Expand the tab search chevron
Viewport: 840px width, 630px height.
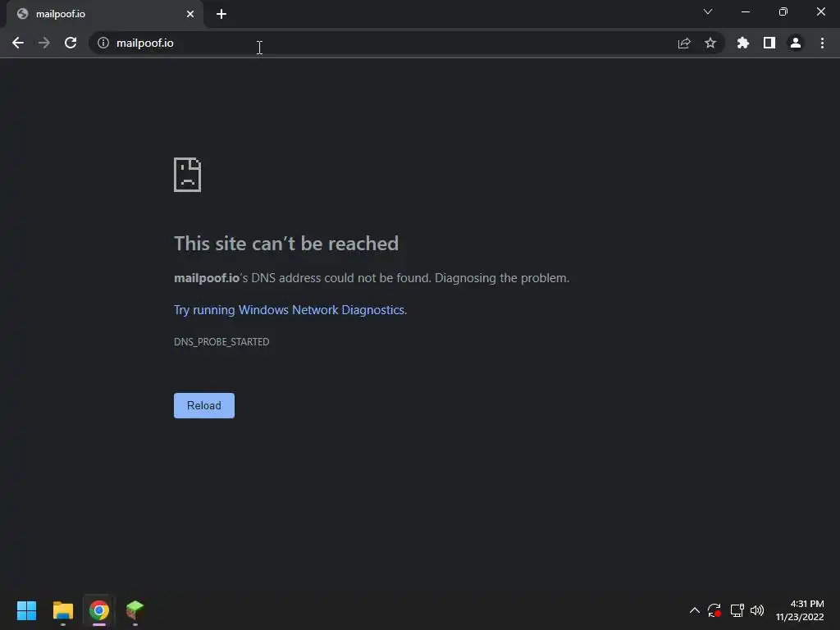pyautogui.click(x=708, y=11)
